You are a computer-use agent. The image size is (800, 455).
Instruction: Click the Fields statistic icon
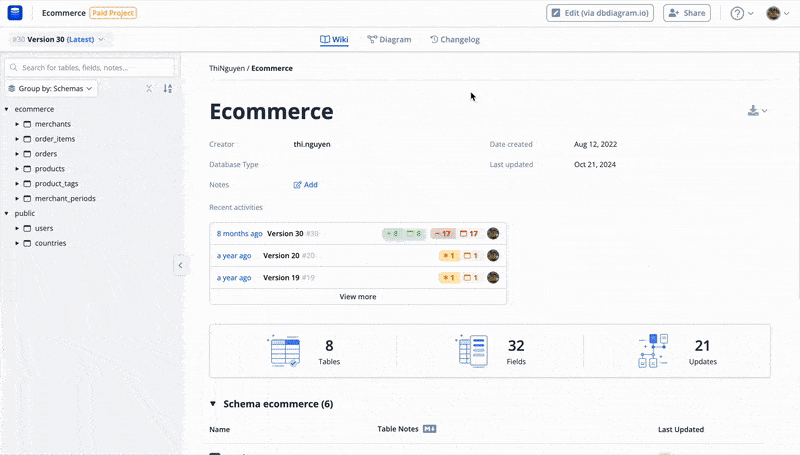(x=471, y=351)
